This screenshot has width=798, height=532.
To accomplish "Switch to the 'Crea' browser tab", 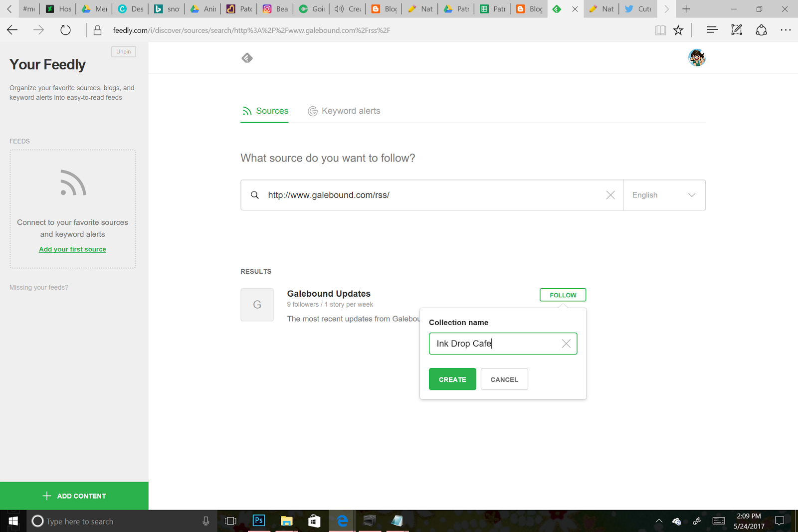I will pos(348,9).
